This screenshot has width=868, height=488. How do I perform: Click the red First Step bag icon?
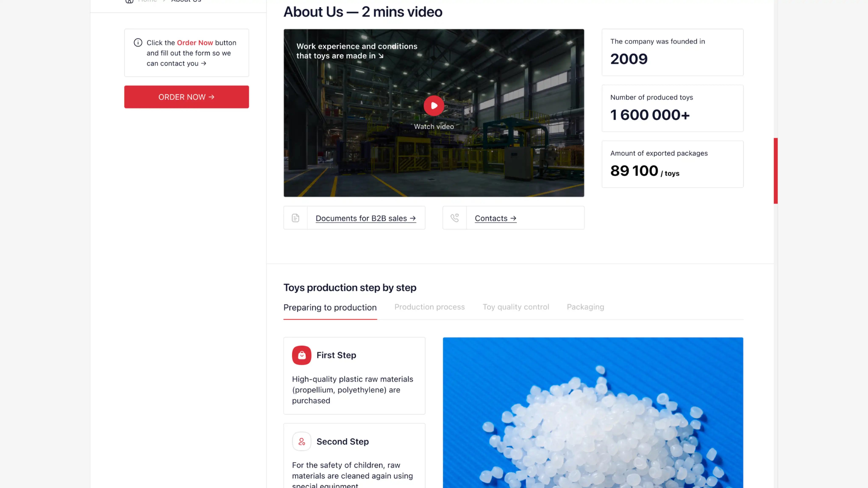[x=302, y=355]
